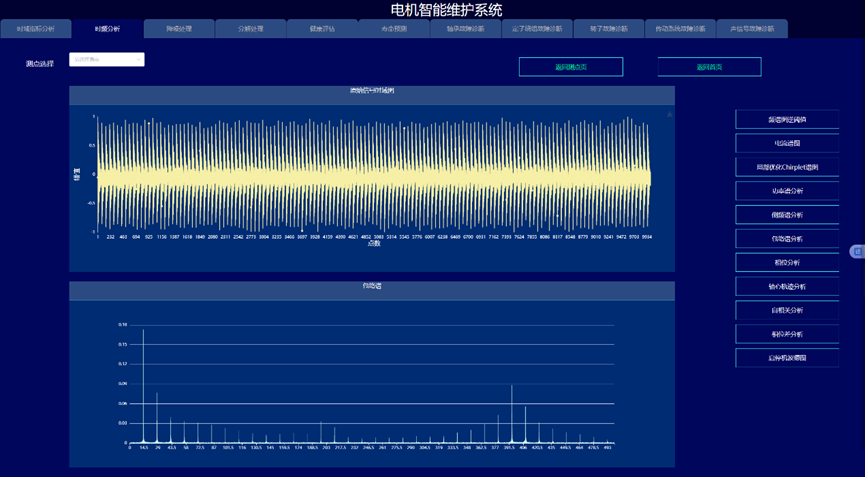Open the 启停机波德图 chart
The height and width of the screenshot is (477, 865).
click(787, 358)
